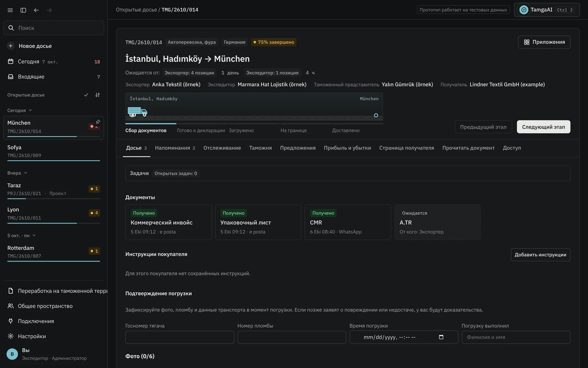Toggle the sidebar panel icon
Image resolution: width=588 pixels, height=368 pixels.
click(23, 10)
